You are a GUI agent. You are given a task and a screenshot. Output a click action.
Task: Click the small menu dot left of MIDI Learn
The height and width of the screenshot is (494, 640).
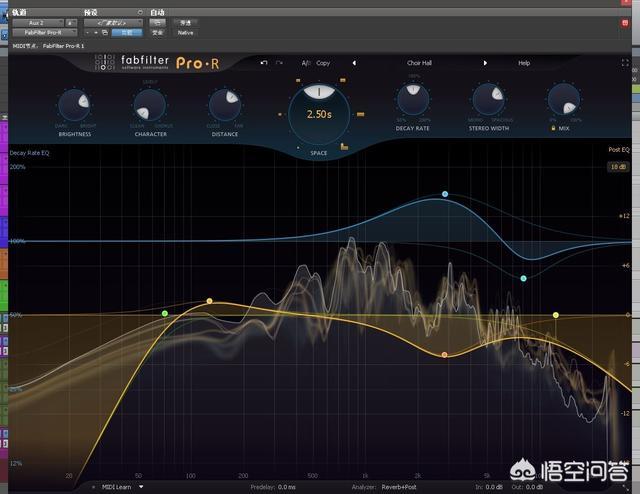click(93, 487)
